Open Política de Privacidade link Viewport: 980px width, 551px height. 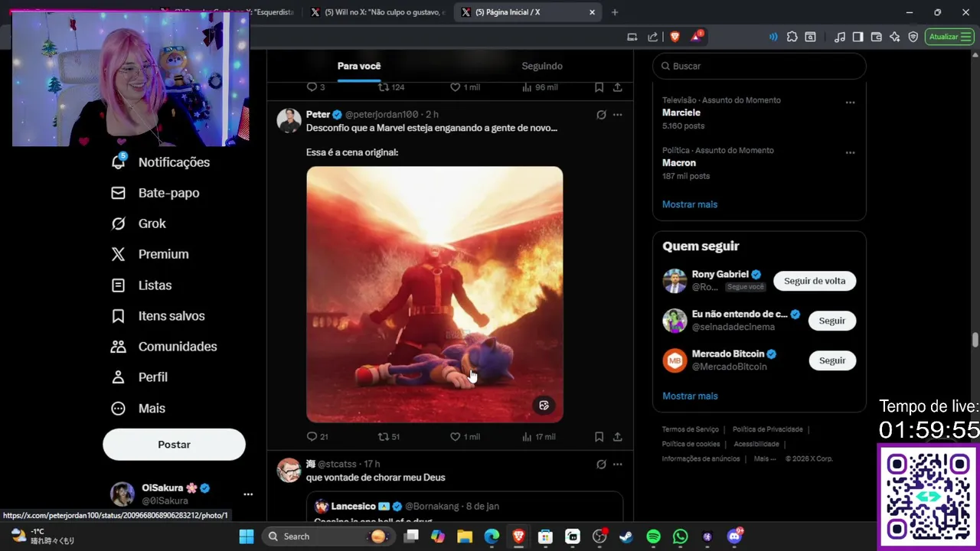tap(767, 429)
